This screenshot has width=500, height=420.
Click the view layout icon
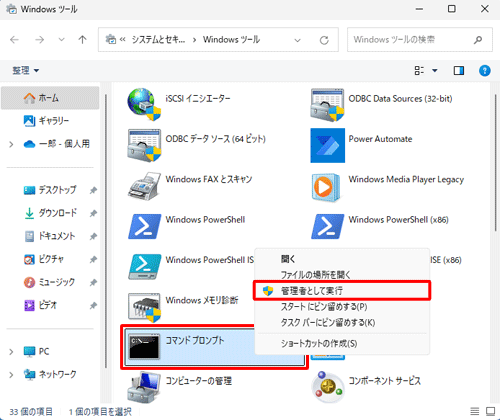point(419,70)
